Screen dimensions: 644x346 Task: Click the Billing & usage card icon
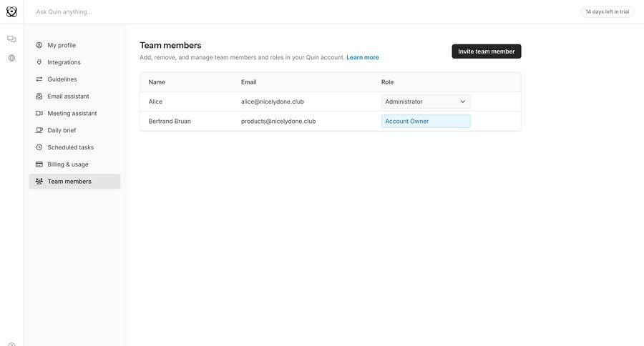pyautogui.click(x=39, y=164)
